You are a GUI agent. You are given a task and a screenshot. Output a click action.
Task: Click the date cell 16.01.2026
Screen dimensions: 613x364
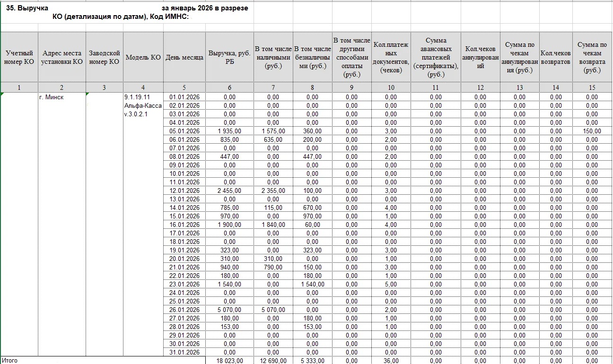(x=184, y=225)
